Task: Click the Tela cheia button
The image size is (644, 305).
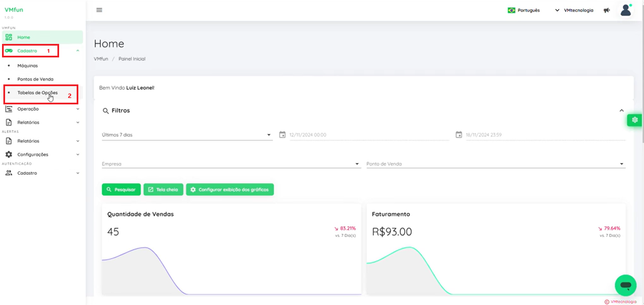Action: tap(163, 189)
